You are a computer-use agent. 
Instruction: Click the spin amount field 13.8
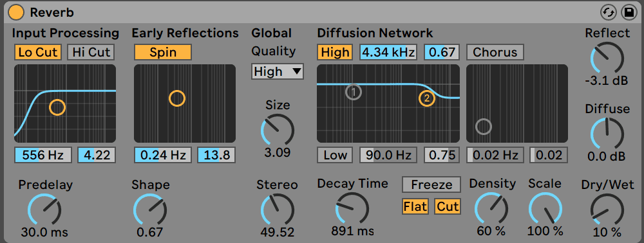pos(216,156)
